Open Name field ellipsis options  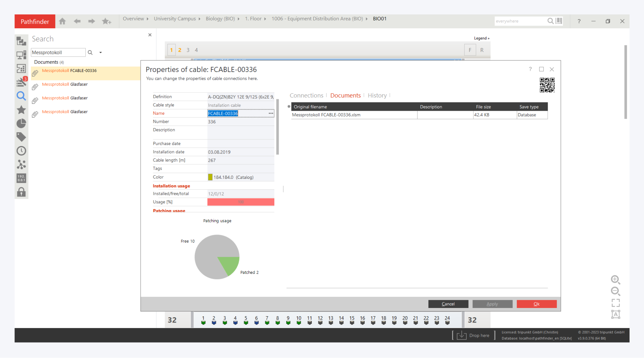271,113
